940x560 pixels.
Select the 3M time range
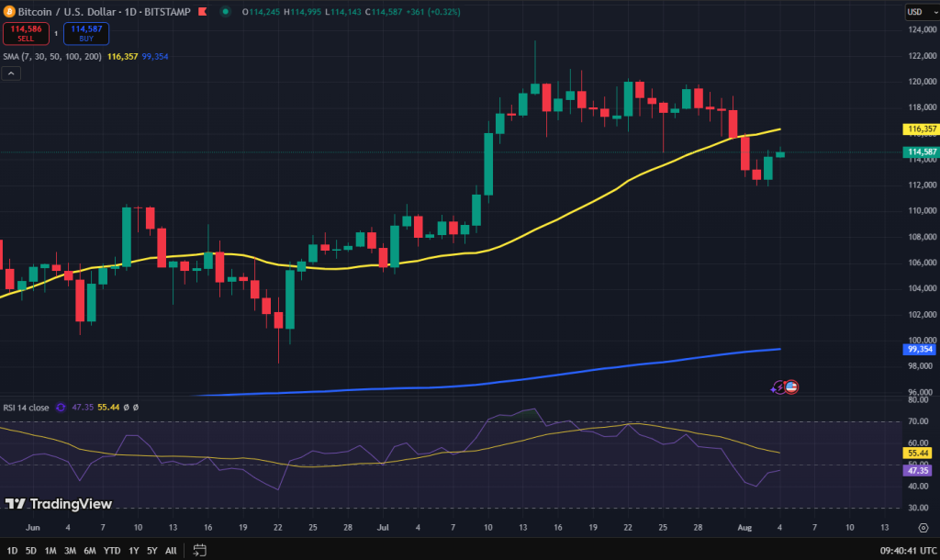coord(70,551)
